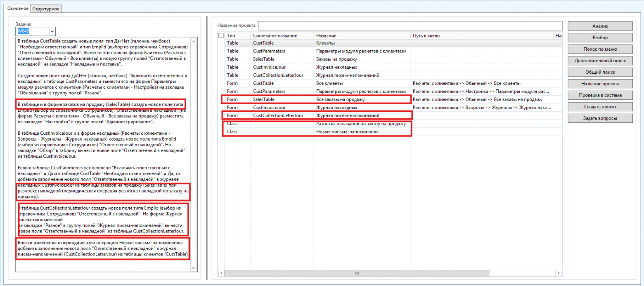Click the Проверка в системе button
Screen dimensions: 644x286
[x=600, y=95]
